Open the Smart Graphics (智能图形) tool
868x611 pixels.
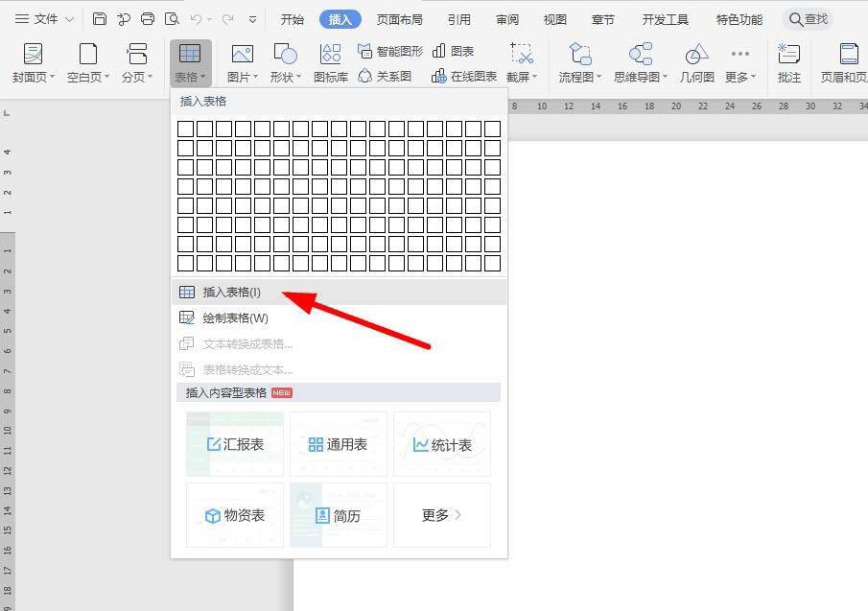pyautogui.click(x=389, y=51)
